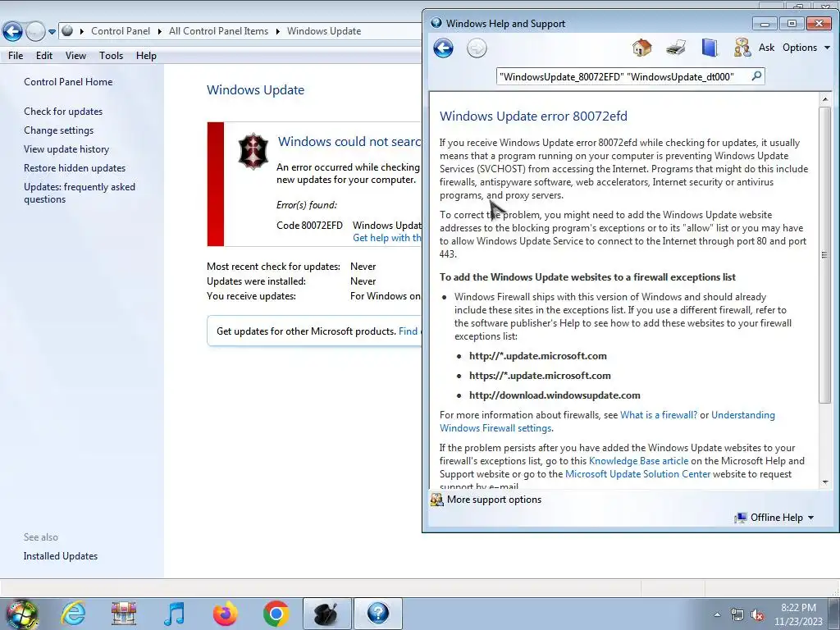Image resolution: width=840 pixels, height=630 pixels.
Task: Switch to Help and Support taskbar button
Action: coord(377,614)
